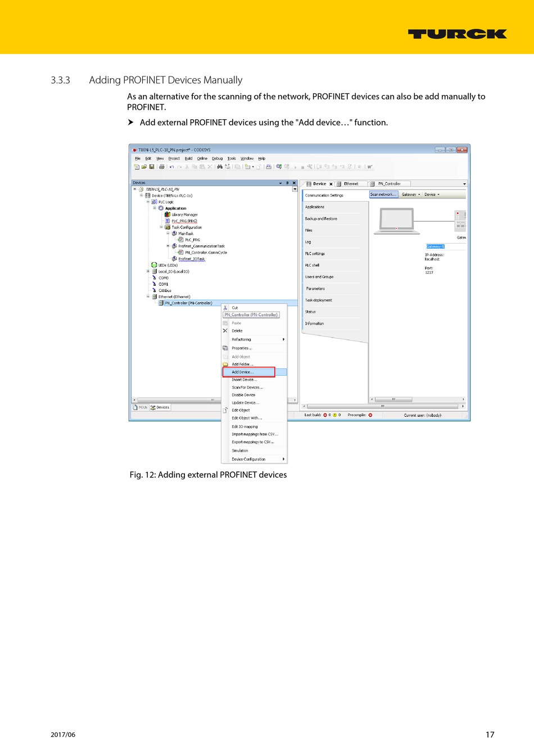
Task: Click the highlighted Gateway-1 label
Action: coord(435,246)
